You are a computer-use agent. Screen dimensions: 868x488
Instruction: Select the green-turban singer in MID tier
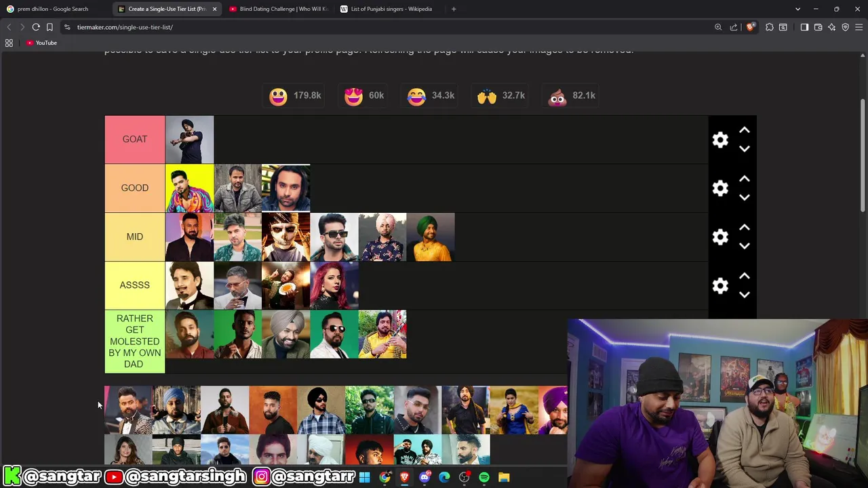431,237
